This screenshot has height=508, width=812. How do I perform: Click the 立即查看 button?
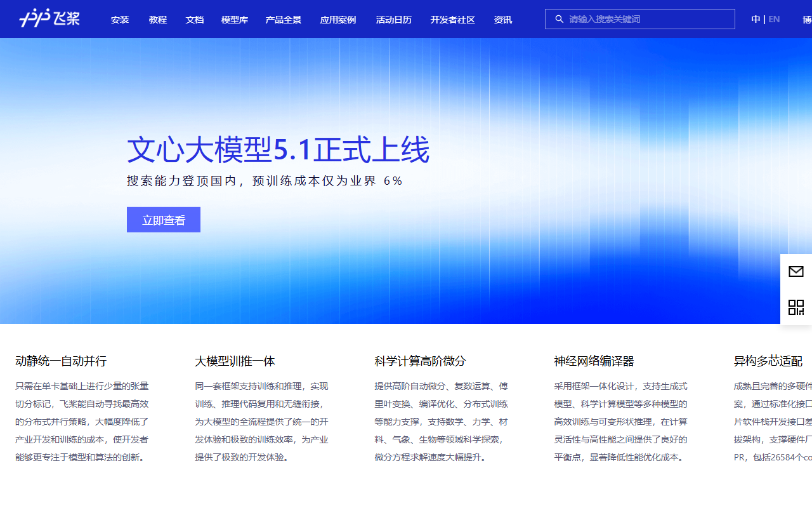point(164,220)
